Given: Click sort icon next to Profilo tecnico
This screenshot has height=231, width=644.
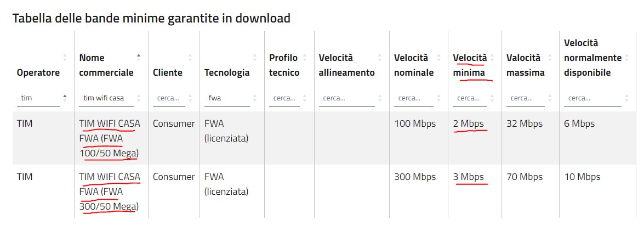Looking at the screenshot, I should [x=305, y=58].
